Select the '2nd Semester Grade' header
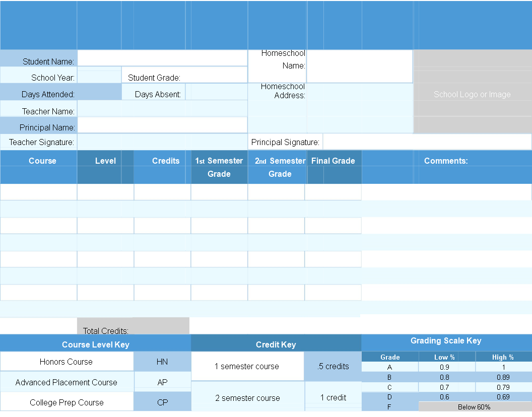532x417 pixels. (280, 167)
